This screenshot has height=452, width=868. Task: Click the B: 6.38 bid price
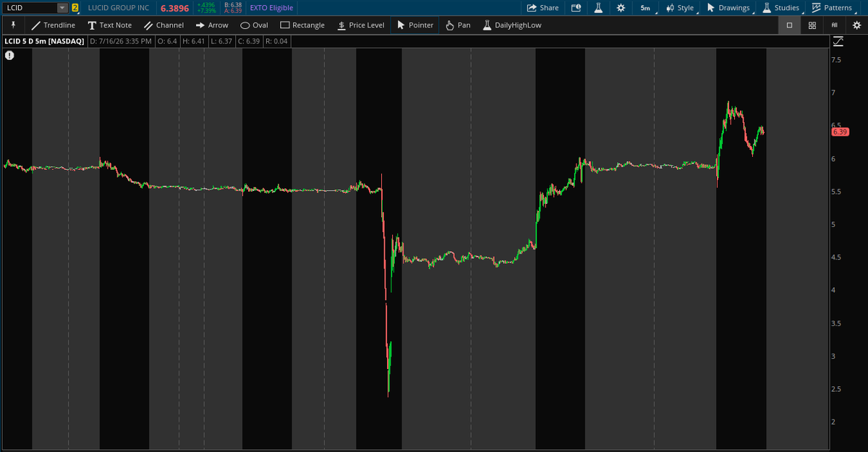point(233,5)
